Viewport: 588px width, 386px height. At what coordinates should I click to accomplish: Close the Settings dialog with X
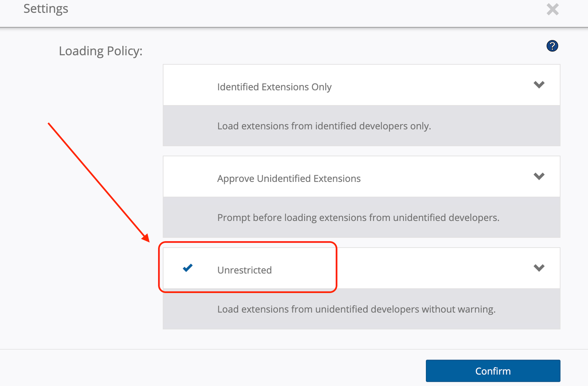tap(552, 9)
